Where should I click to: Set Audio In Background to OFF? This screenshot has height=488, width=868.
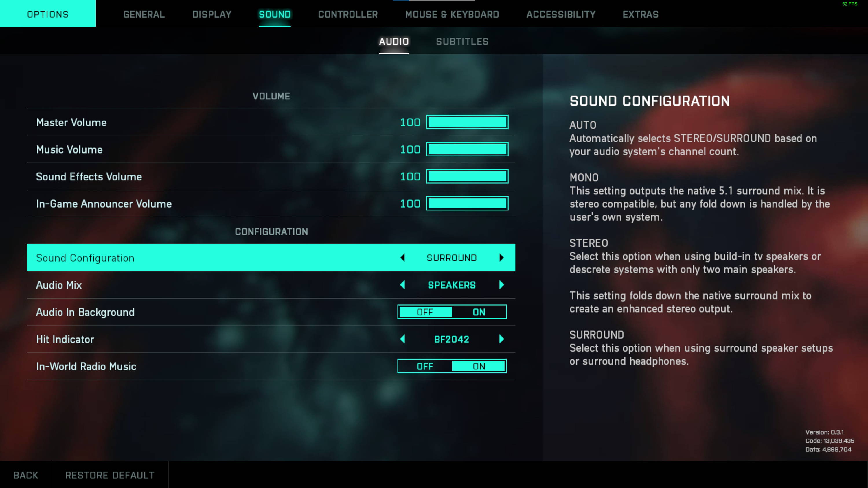tap(425, 312)
